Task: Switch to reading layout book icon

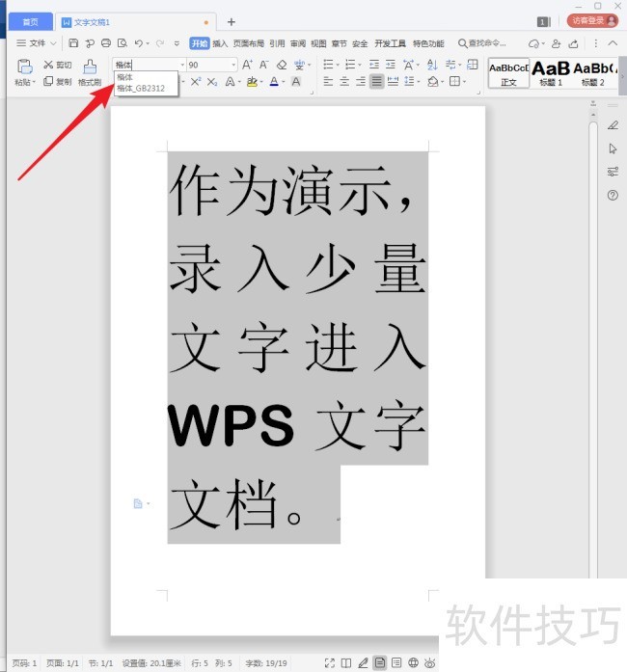Action: 346,663
